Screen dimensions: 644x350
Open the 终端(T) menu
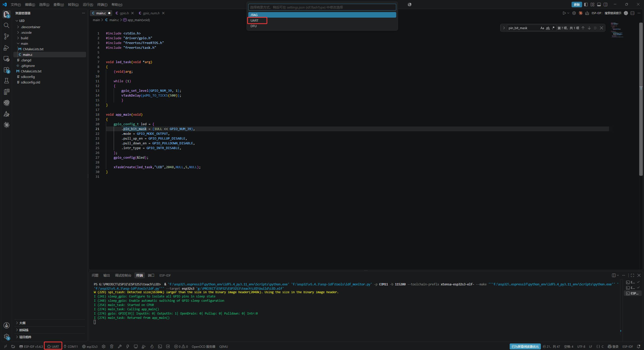(102, 5)
